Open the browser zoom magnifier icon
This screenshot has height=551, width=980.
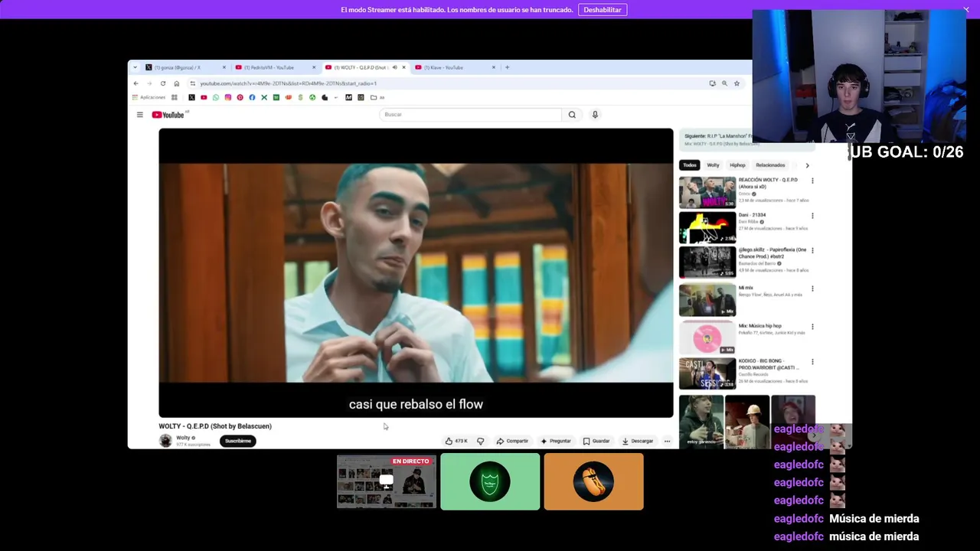click(x=724, y=83)
